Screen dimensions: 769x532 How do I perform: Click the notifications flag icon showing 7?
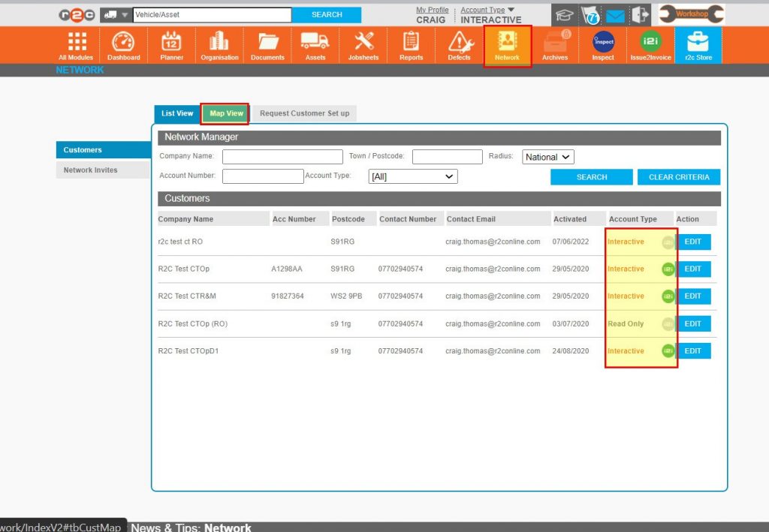[x=590, y=14]
